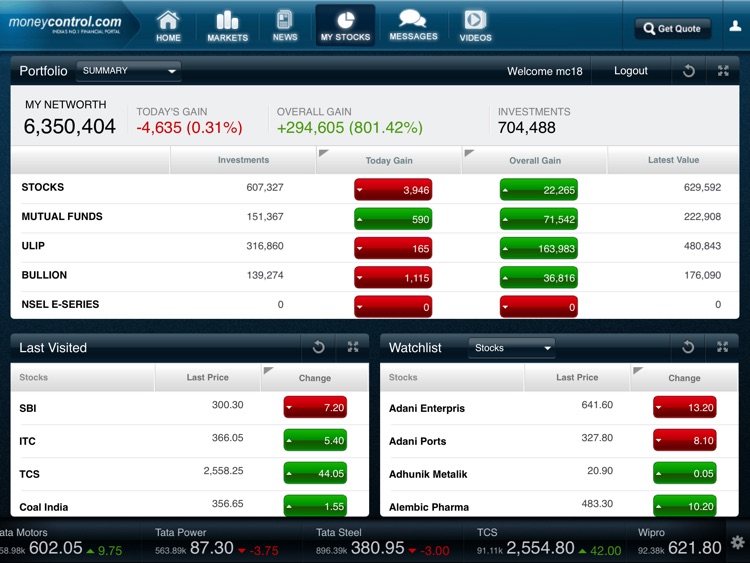Screen dimensions: 750x563
Task: Open ITC in Last Visited
Action: point(189,441)
